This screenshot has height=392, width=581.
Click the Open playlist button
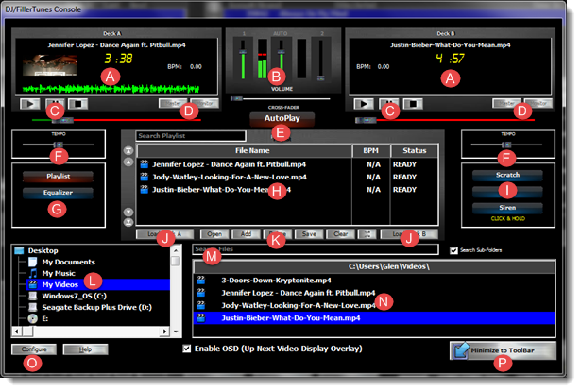(x=214, y=234)
